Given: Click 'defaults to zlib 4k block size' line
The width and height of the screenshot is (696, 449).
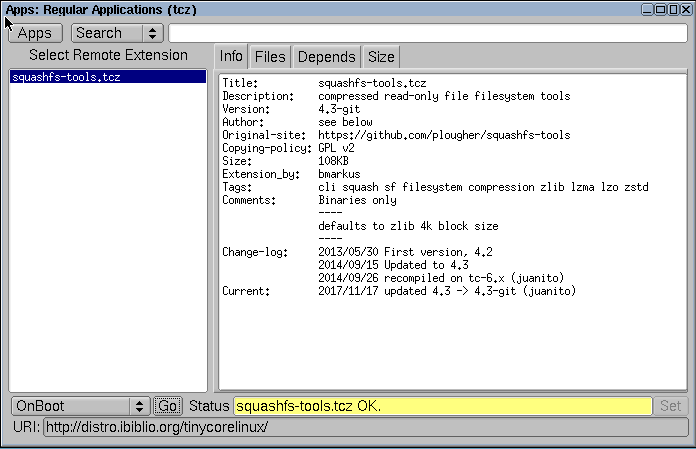Looking at the screenshot, I should 408,226.
